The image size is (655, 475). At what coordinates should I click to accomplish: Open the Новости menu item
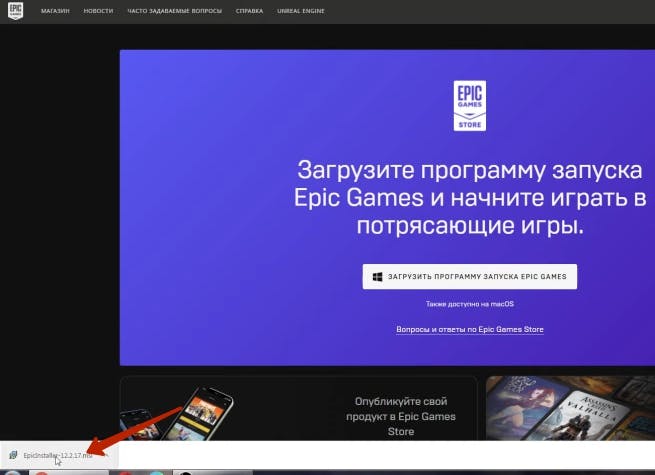[98, 11]
